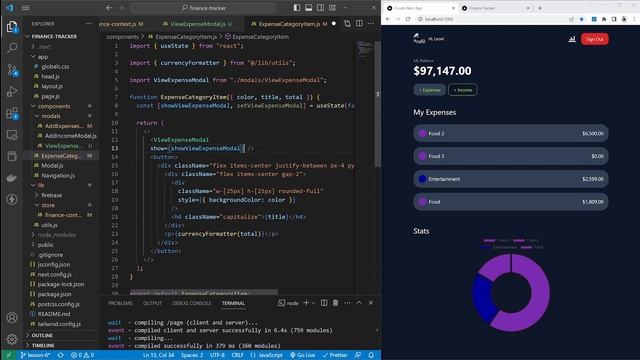The image size is (640, 360).
Task: Click the + Income button
Action: point(462,90)
